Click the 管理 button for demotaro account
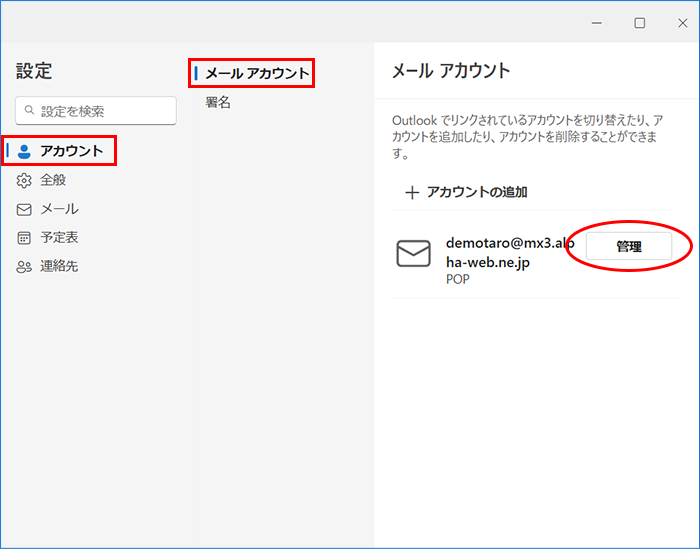The height and width of the screenshot is (549, 700). (x=629, y=246)
